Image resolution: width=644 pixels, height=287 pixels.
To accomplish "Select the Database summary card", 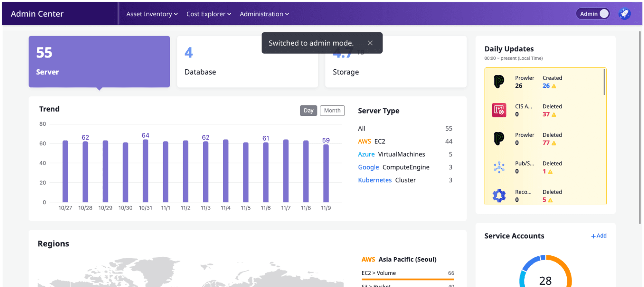I will (x=247, y=62).
